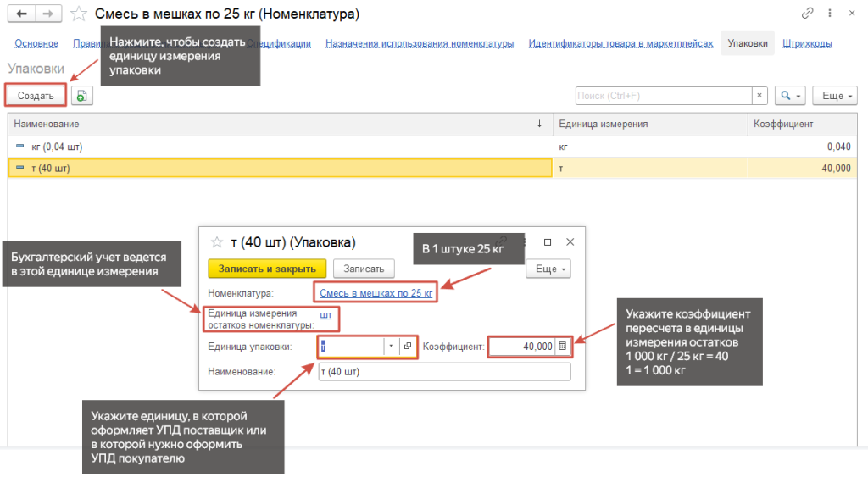Viewport: 868px width, 477px height.
Task: Click the Единица измерения column header
Action: [650, 124]
